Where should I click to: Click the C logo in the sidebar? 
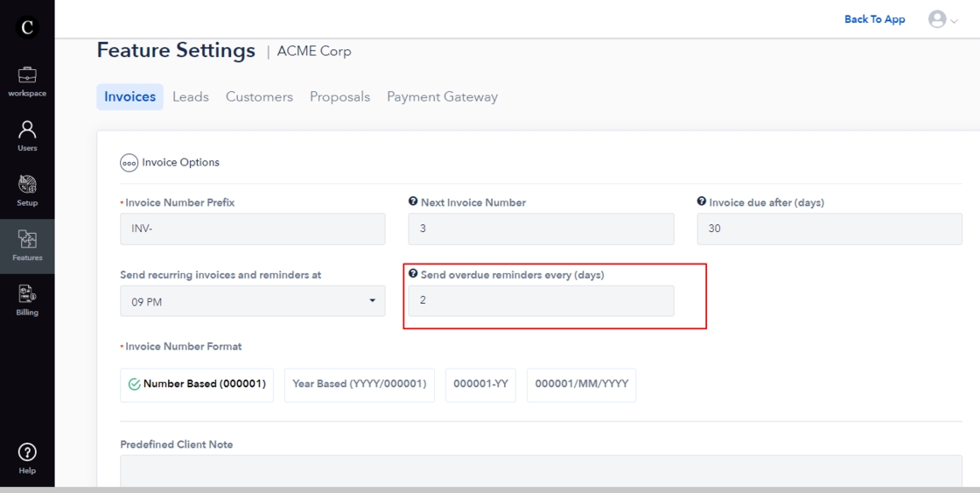[27, 27]
